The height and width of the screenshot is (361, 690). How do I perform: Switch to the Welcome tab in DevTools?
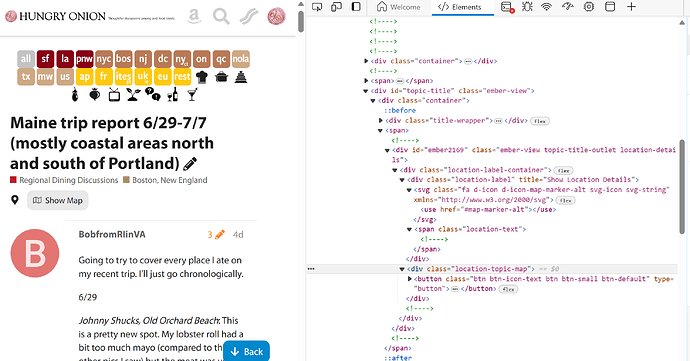coord(399,7)
